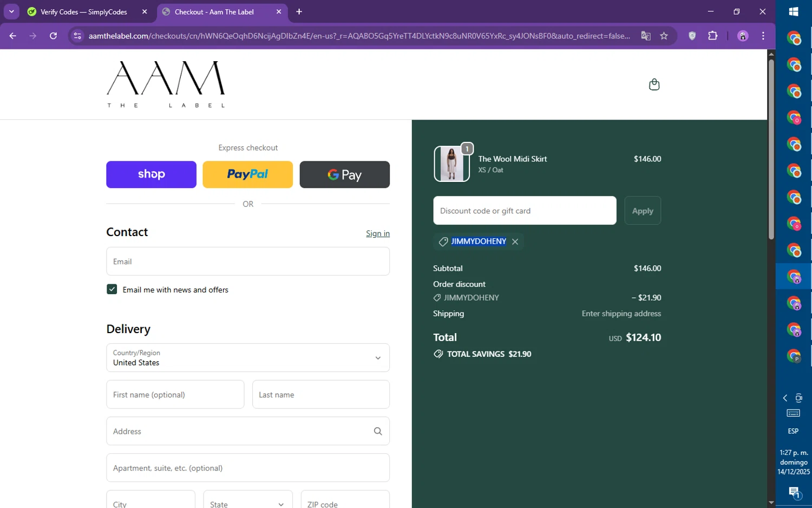Image resolution: width=812 pixels, height=508 pixels.
Task: Pay with PayPal express button
Action: (247, 174)
